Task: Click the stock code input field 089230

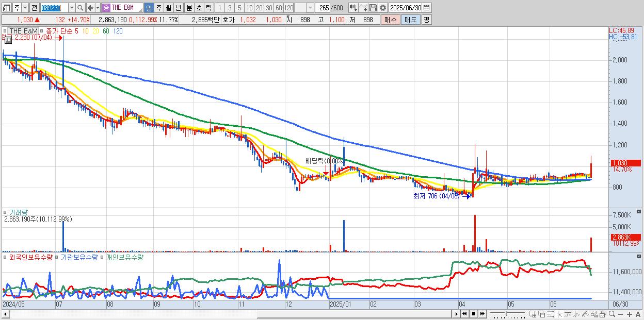Action: coord(54,8)
